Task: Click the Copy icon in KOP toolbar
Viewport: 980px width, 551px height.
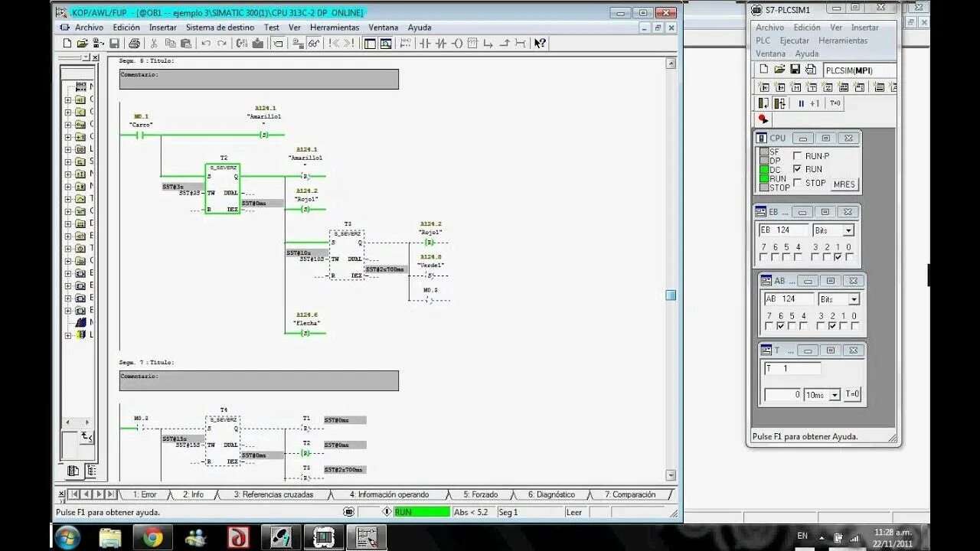Action: click(x=170, y=44)
